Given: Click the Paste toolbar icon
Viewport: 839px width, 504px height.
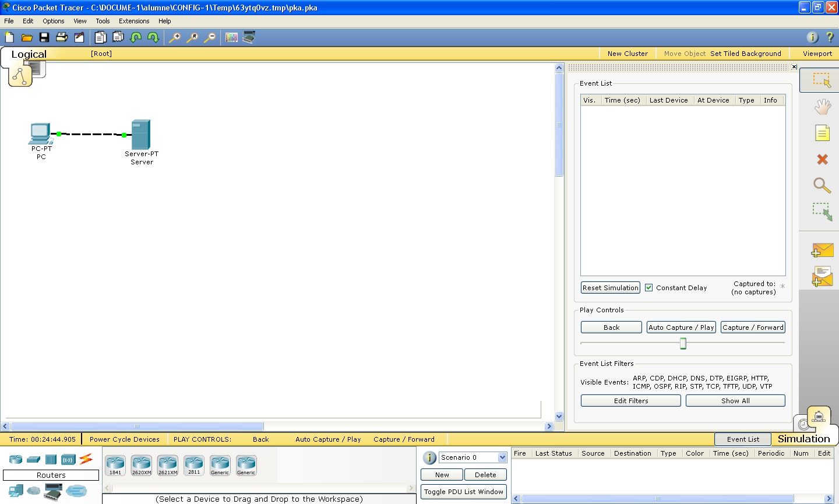Looking at the screenshot, I should click(x=118, y=37).
